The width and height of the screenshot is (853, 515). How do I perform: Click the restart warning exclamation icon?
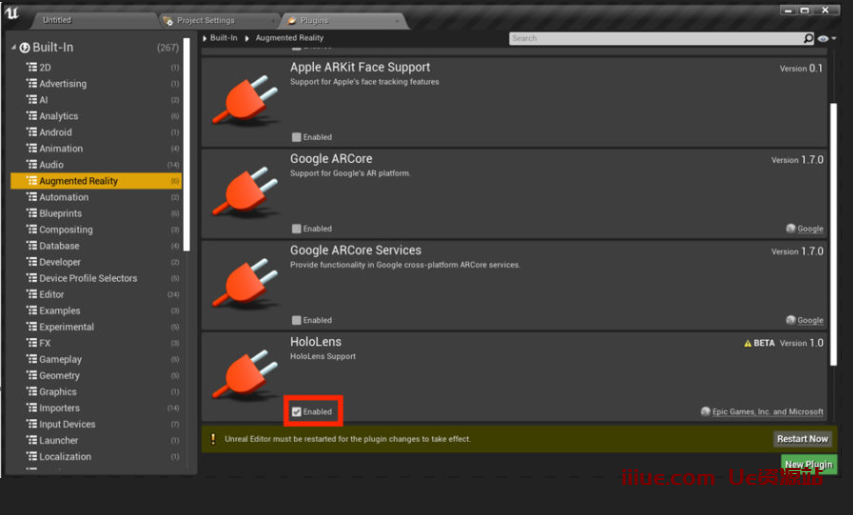(213, 439)
